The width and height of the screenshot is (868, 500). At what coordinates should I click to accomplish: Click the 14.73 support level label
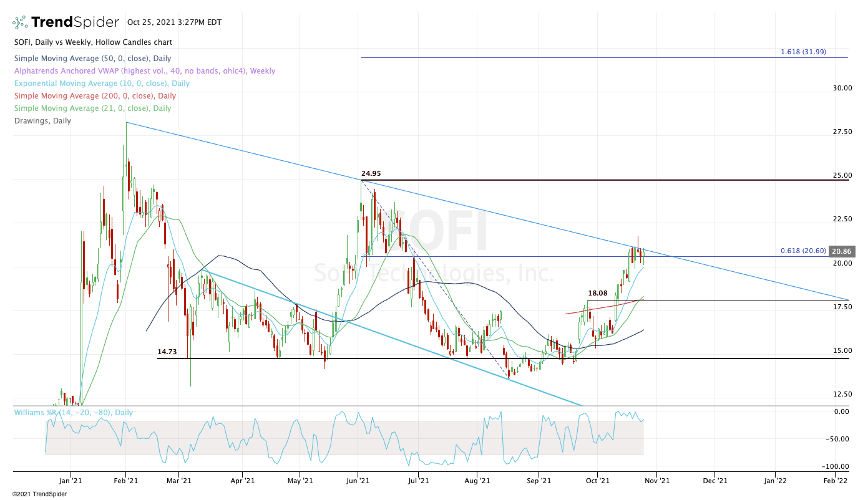167,352
